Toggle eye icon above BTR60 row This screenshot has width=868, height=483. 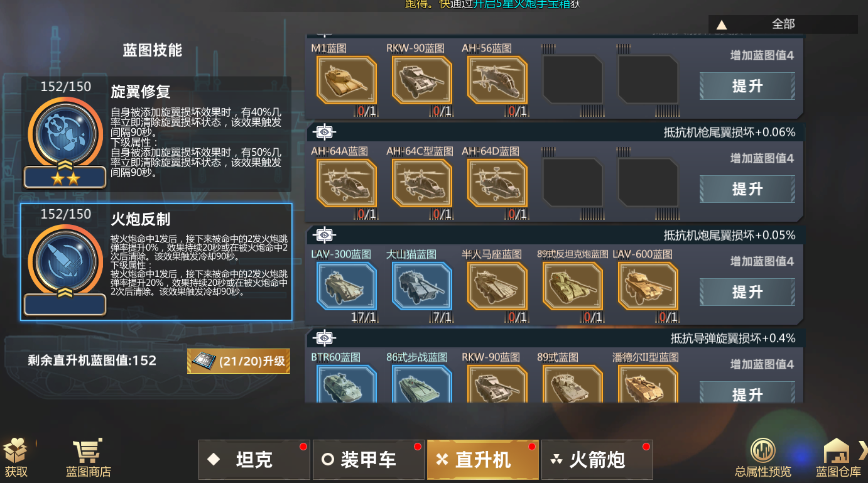click(324, 338)
